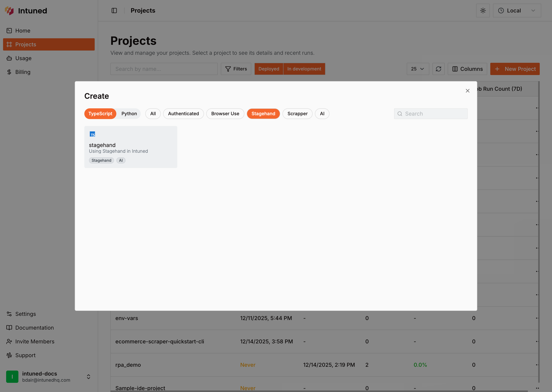Select the Stagehand template filter
The image size is (552, 392).
(x=263, y=114)
